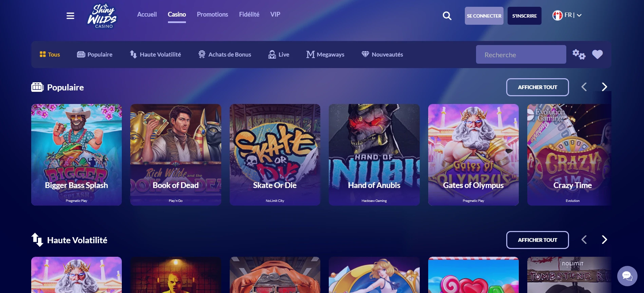Filter by Haute Volatilité tab
This screenshot has height=293, width=644.
[x=155, y=55]
